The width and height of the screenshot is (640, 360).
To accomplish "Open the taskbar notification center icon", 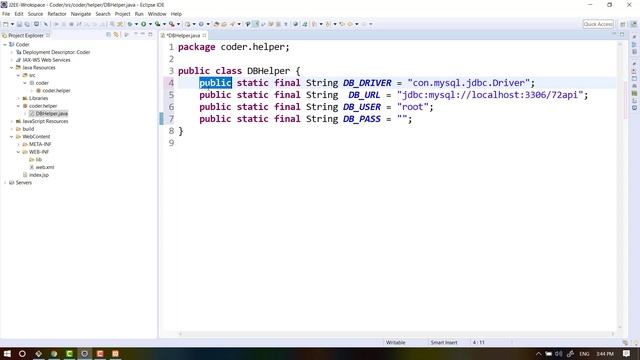I will click(x=627, y=353).
